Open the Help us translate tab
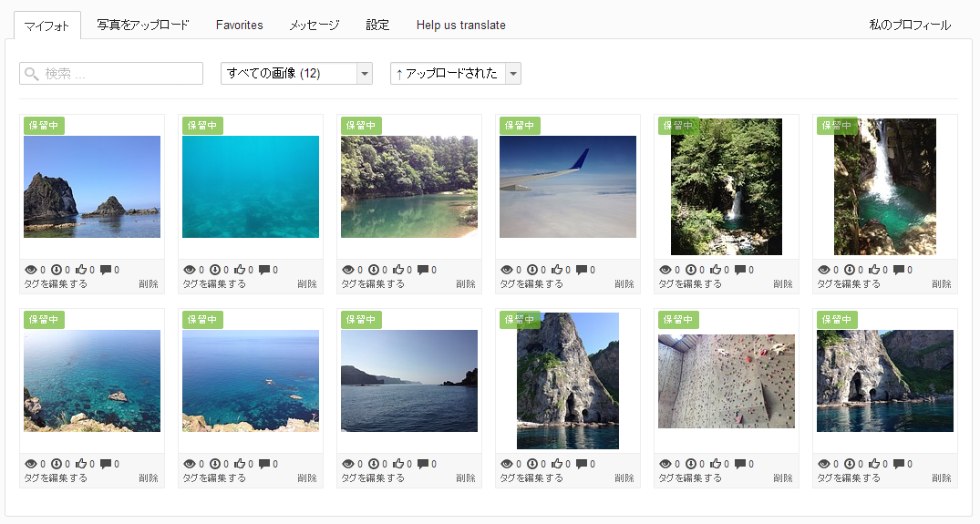The image size is (980, 524). coord(461,25)
